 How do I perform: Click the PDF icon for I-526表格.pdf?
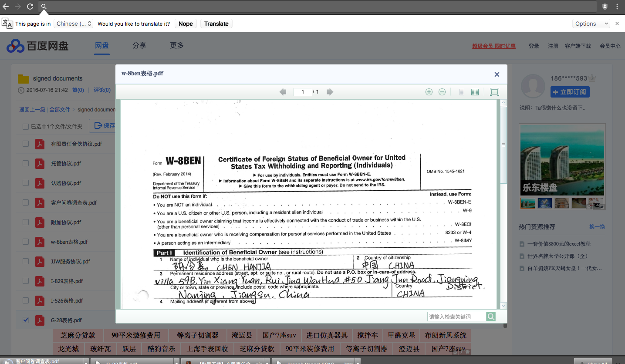[40, 300]
